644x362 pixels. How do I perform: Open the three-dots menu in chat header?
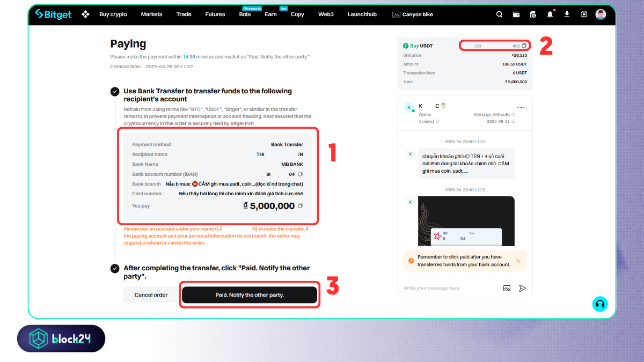[x=521, y=107]
